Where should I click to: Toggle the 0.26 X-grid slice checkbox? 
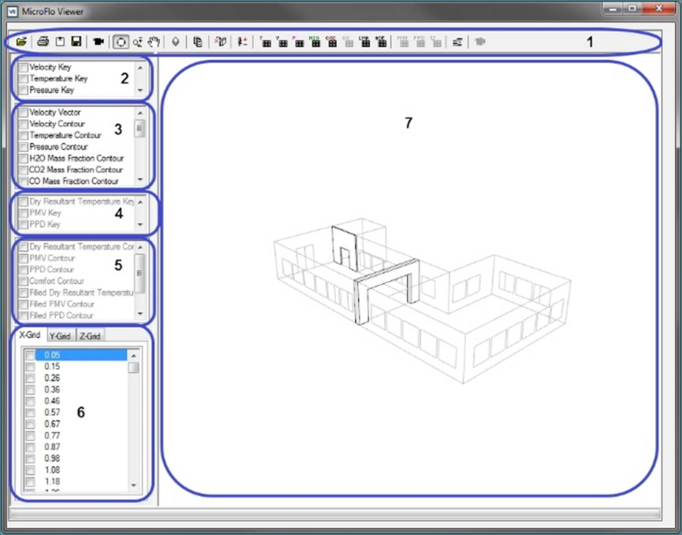30,378
